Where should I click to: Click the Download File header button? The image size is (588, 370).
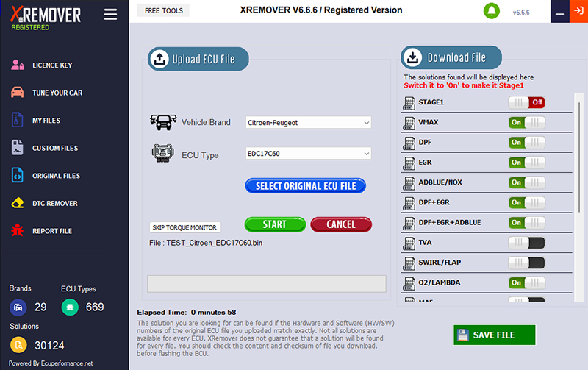pyautogui.click(x=451, y=57)
